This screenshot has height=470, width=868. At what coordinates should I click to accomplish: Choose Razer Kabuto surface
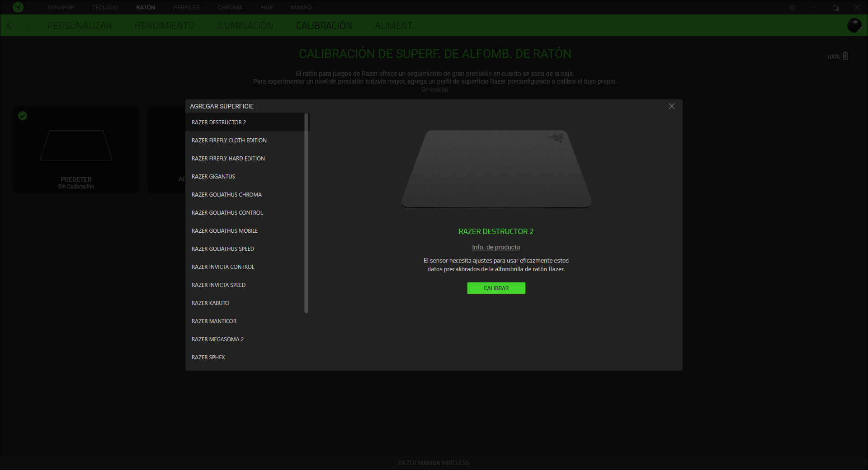245,303
